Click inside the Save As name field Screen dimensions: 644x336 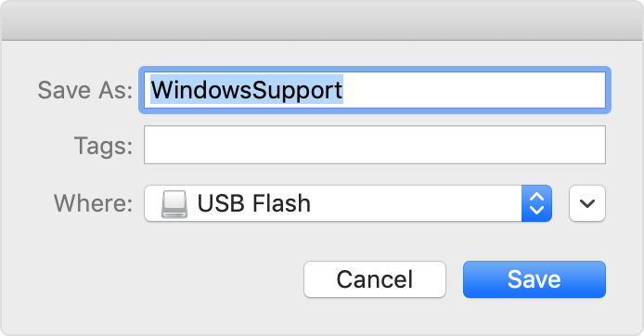(375, 90)
